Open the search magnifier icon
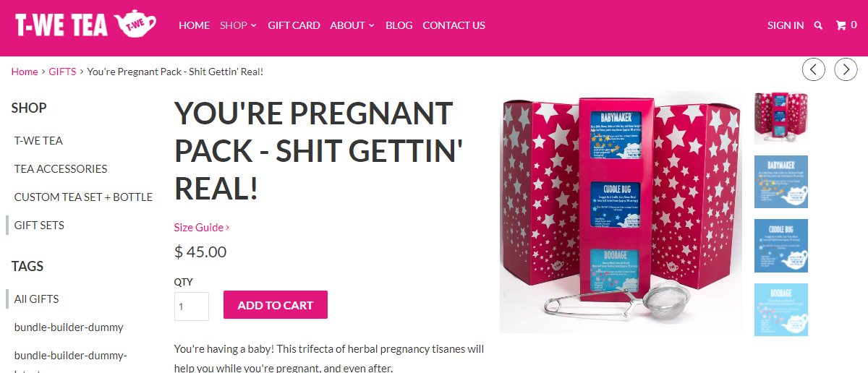The height and width of the screenshot is (373, 868). coord(818,25)
